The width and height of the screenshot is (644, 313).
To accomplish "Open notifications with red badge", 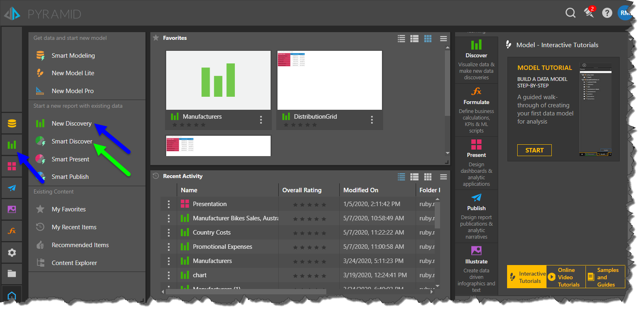I will (589, 13).
